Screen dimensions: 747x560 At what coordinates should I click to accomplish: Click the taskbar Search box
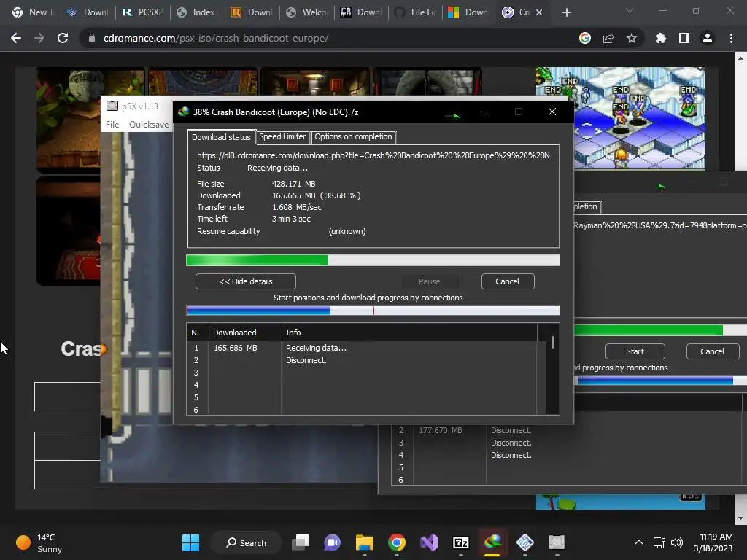(x=246, y=542)
